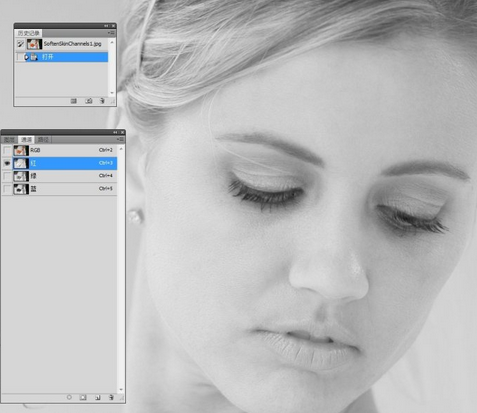This screenshot has height=413, width=477.
Task: Take new snapshot with camera icon
Action: (89, 101)
